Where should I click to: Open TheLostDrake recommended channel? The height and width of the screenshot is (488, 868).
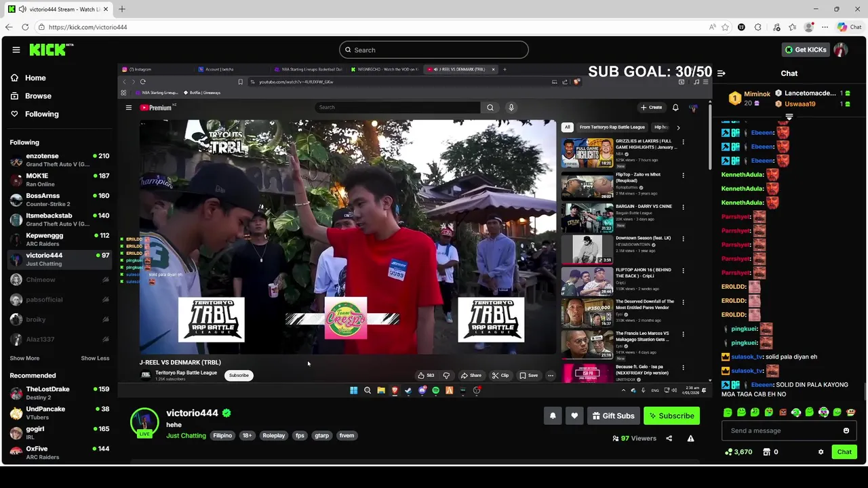pos(59,393)
